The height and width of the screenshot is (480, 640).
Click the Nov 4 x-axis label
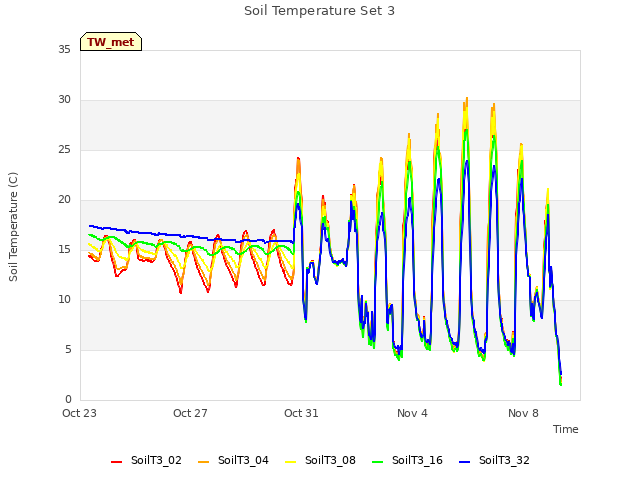412,413
